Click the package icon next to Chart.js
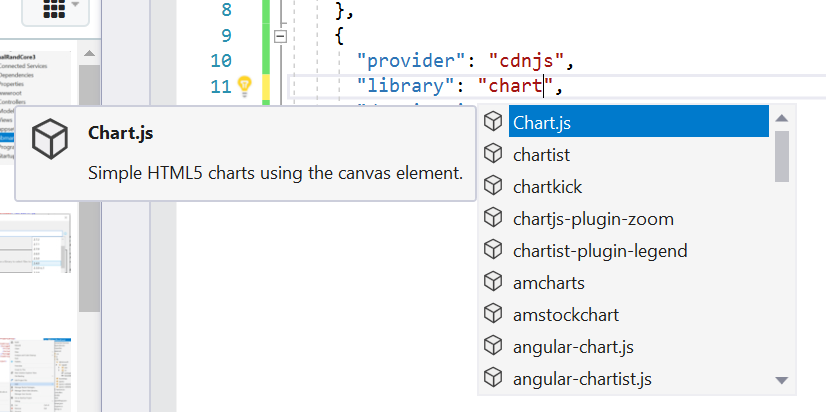 coord(493,122)
